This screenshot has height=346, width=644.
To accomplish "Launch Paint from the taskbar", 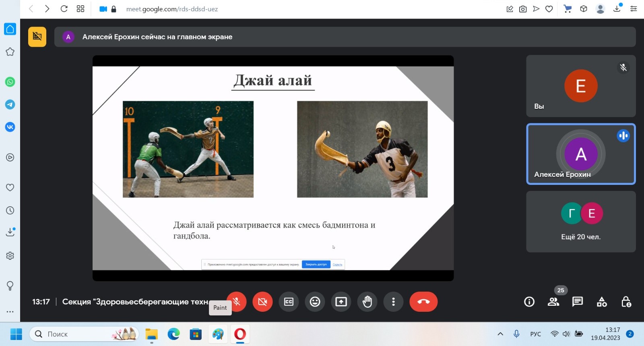I will (x=218, y=334).
